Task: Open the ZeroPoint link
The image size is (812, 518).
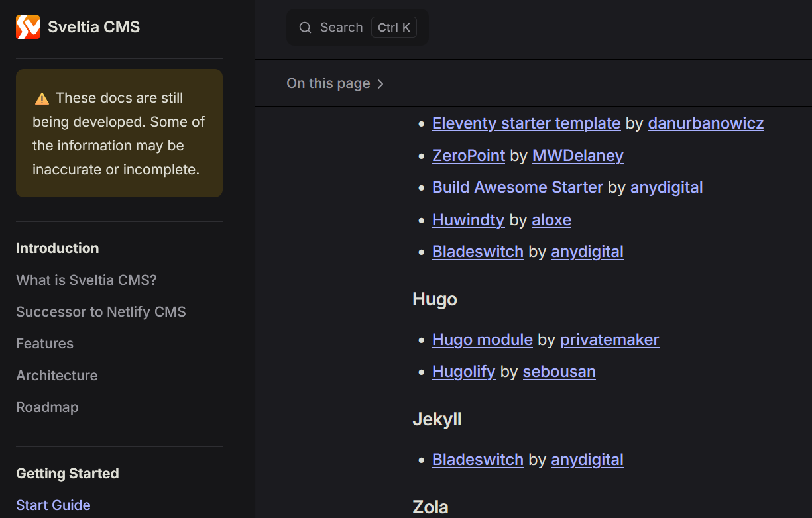Action: (x=469, y=156)
